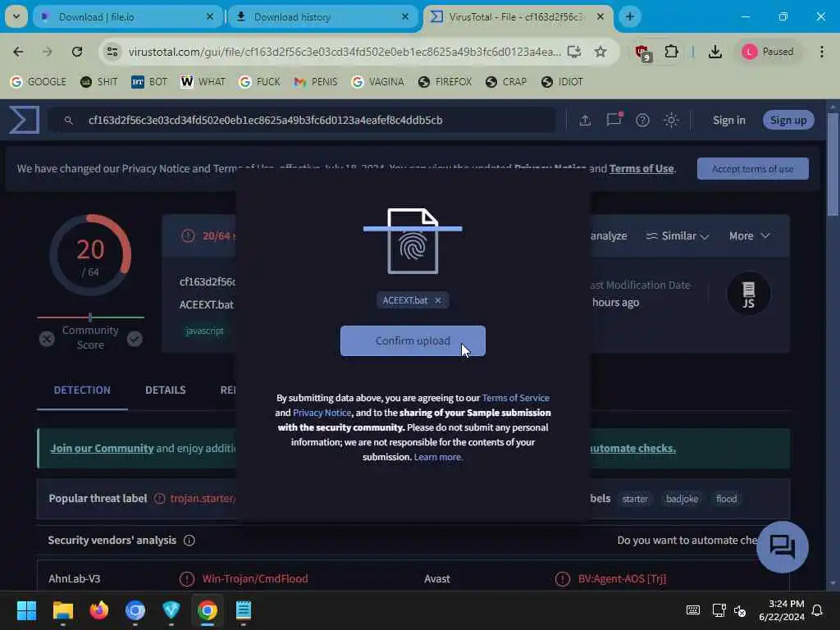Open Firefox from taskbar
The image size is (840, 630).
[x=99, y=610]
